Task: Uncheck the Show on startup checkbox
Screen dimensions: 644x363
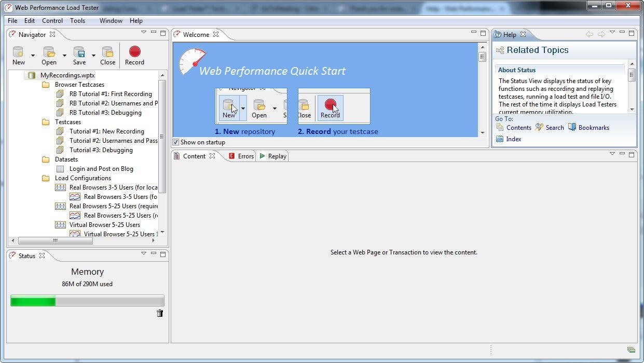Action: [x=176, y=142]
